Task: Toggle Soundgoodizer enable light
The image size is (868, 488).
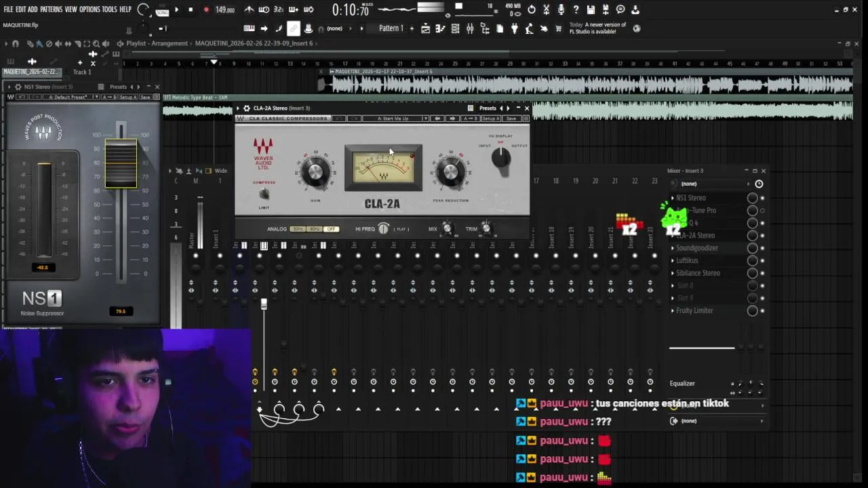Action: coord(762,248)
